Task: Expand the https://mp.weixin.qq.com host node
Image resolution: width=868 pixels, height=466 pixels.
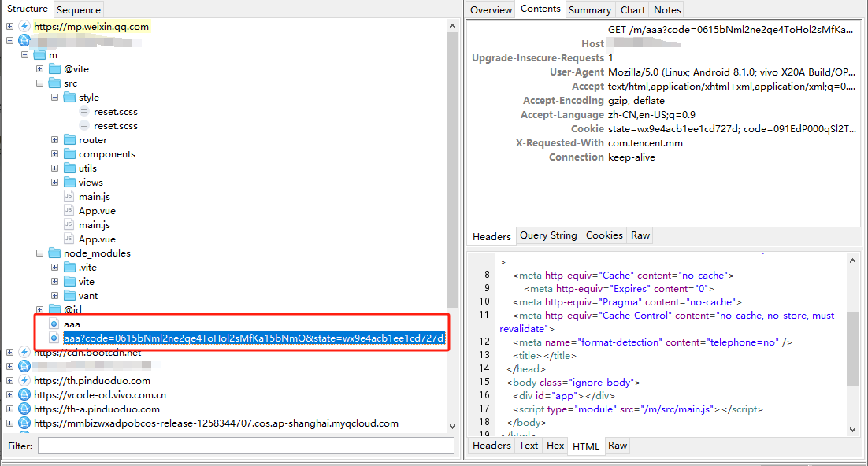Action: pos(9,27)
